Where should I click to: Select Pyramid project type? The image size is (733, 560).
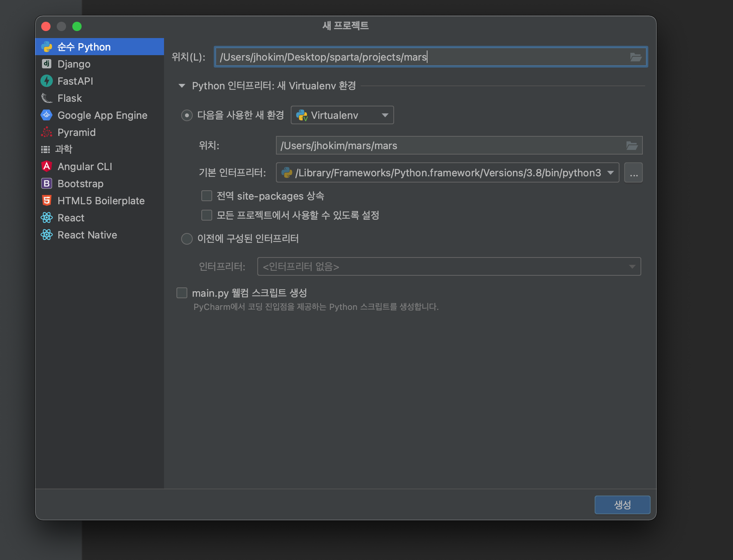99,132
